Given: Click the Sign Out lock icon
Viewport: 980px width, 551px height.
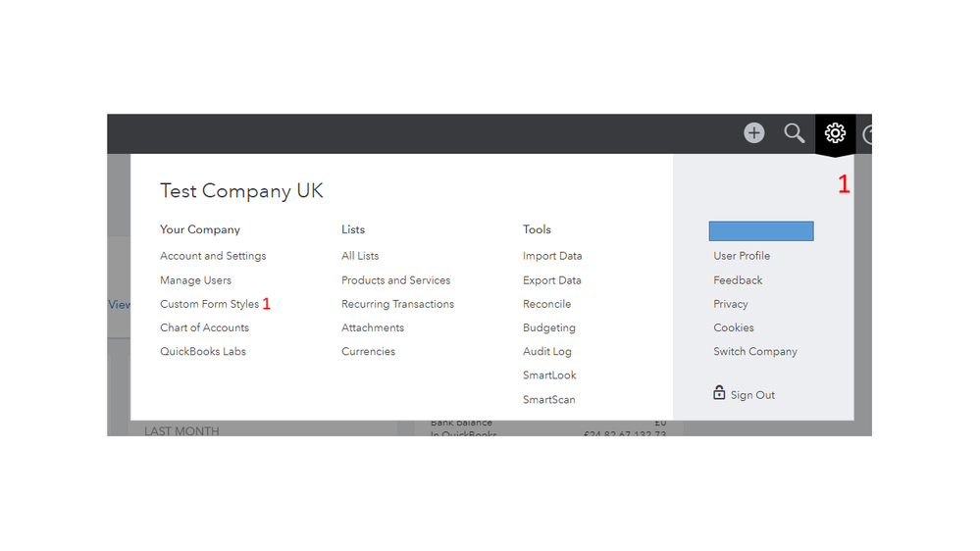Looking at the screenshot, I should pyautogui.click(x=719, y=393).
